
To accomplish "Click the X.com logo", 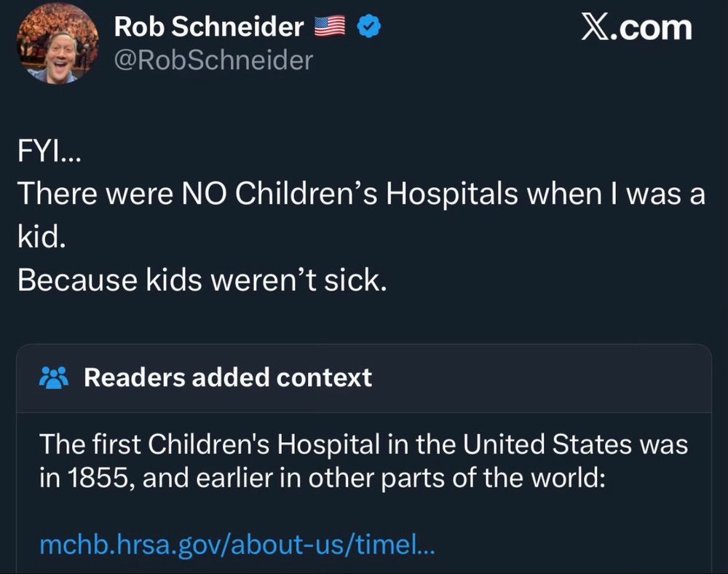I will [x=636, y=28].
